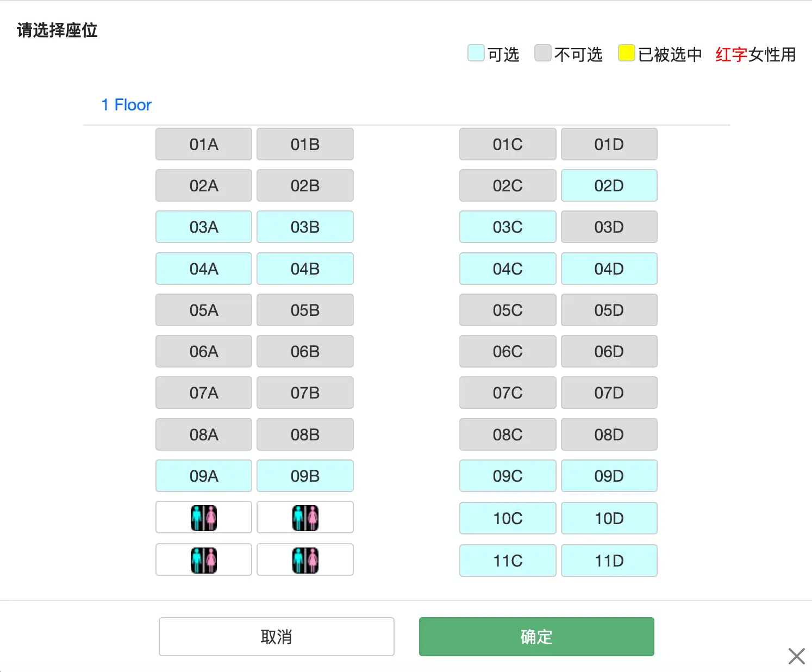Open the 1 Floor tab
The height and width of the screenshot is (672, 812).
coord(126,104)
